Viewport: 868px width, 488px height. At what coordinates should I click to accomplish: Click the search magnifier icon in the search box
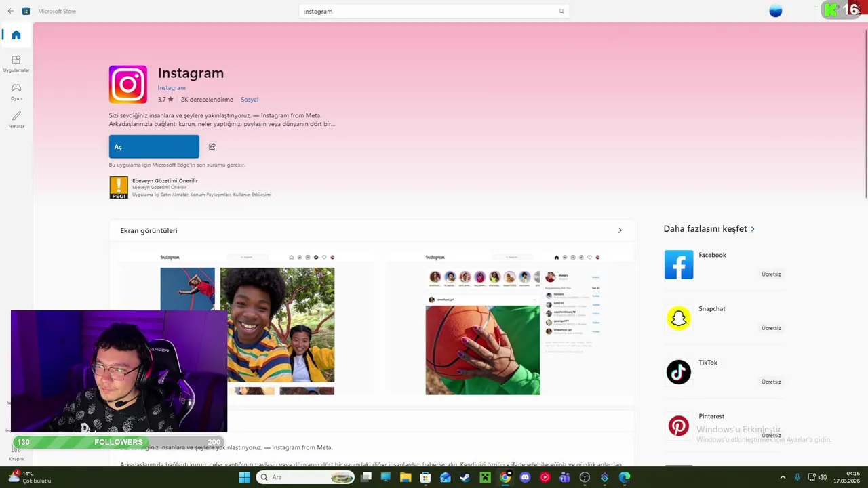(561, 12)
